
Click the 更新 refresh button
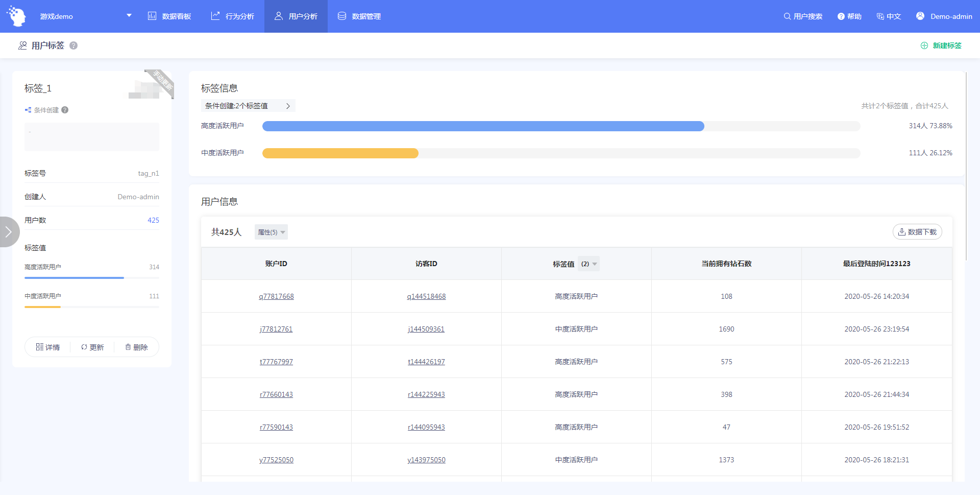coord(92,347)
